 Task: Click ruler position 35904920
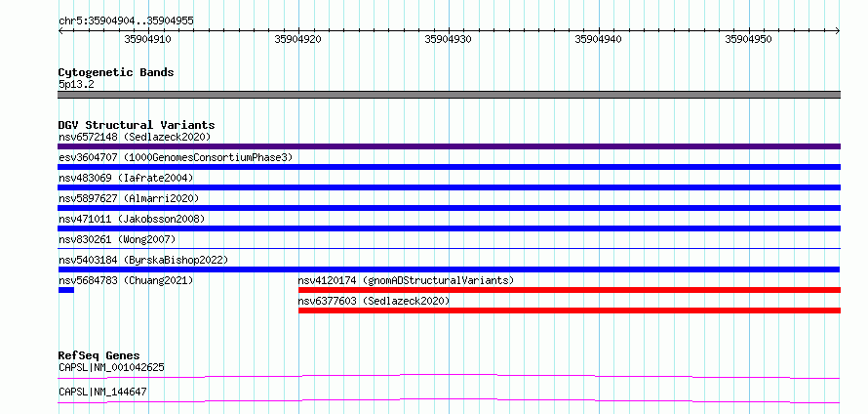click(x=297, y=39)
